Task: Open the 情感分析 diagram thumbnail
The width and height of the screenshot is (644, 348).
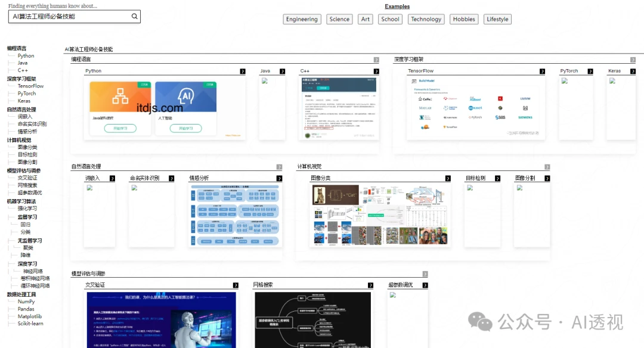Action: click(235, 216)
